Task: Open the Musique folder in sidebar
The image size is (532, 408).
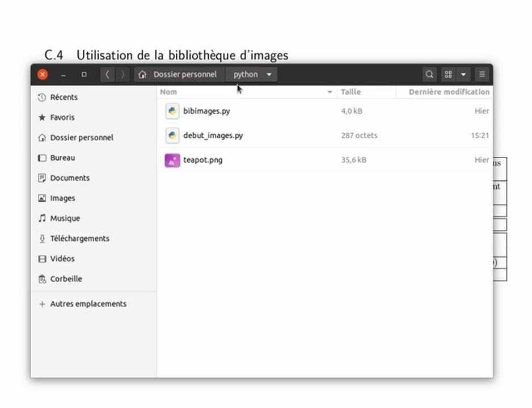Action: pos(65,218)
